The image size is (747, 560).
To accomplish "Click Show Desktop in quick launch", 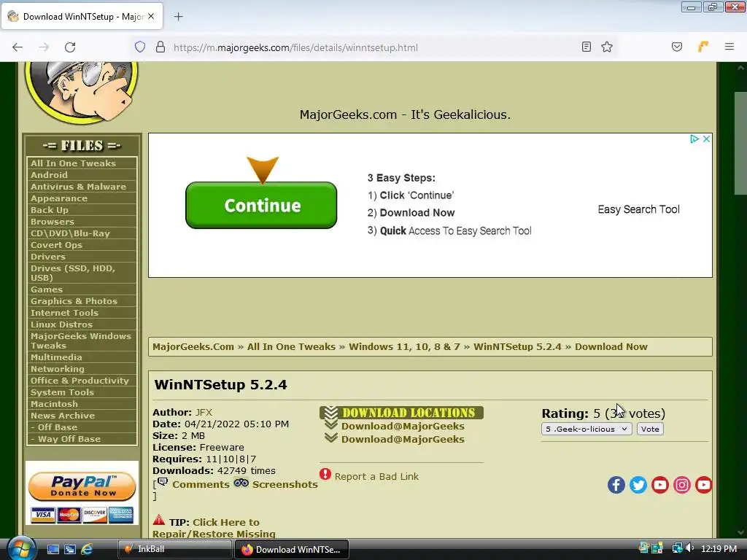I will (x=53, y=549).
